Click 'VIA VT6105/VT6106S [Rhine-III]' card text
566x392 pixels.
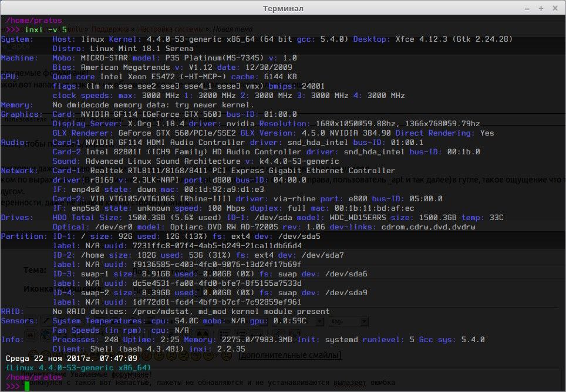[x=160, y=198]
